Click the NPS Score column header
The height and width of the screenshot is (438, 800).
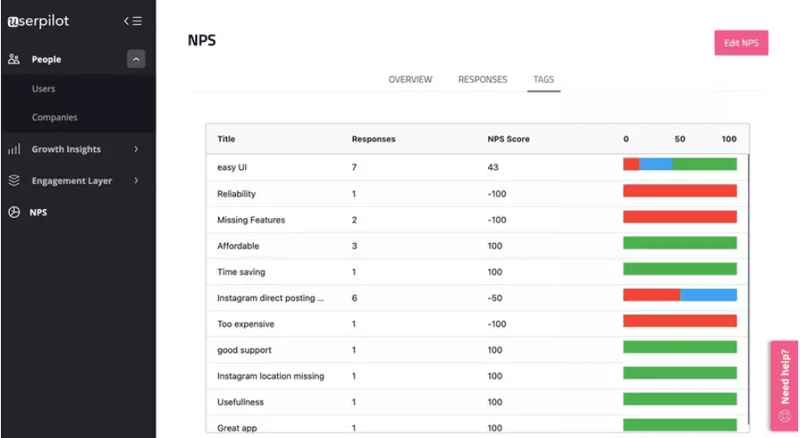507,139
